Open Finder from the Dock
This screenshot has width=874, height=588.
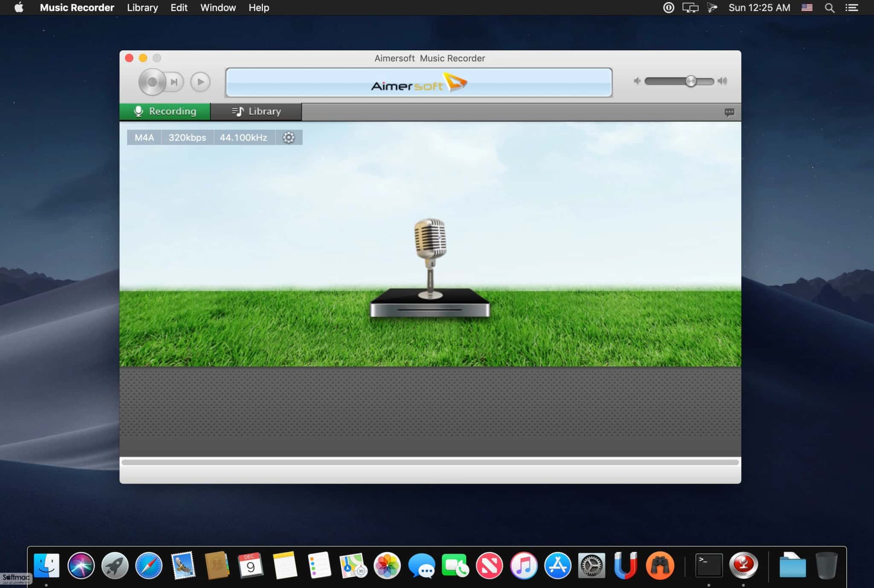(x=47, y=565)
